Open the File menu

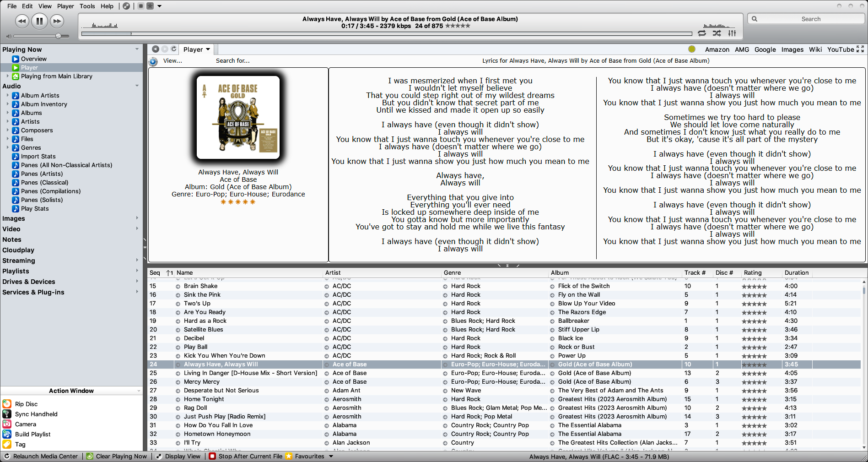coord(12,6)
